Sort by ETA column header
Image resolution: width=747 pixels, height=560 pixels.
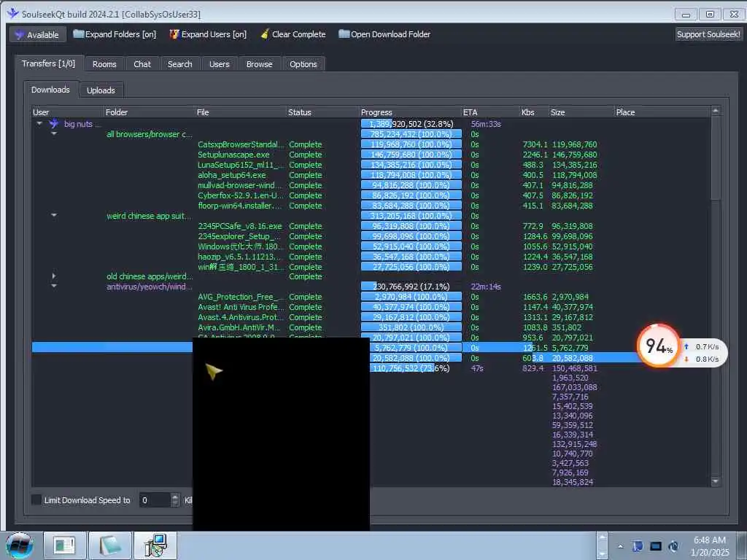[491, 112]
